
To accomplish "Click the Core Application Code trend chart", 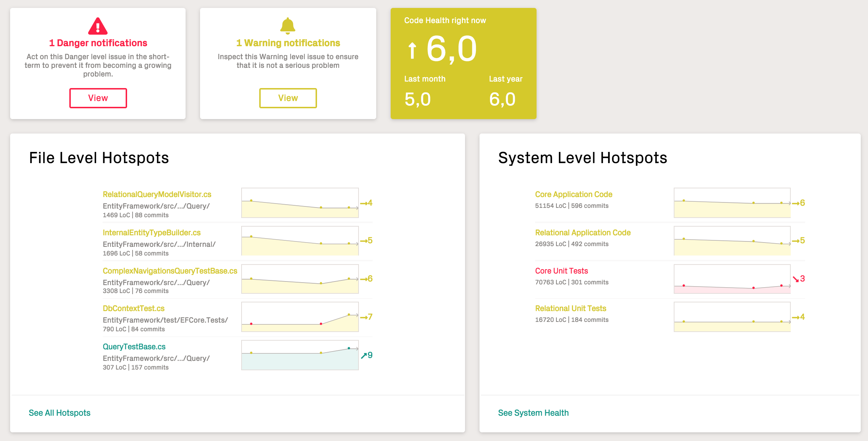I will [732, 203].
